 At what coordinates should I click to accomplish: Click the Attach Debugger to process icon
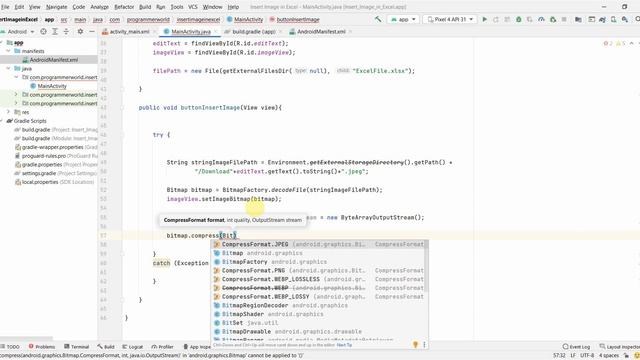click(553, 19)
